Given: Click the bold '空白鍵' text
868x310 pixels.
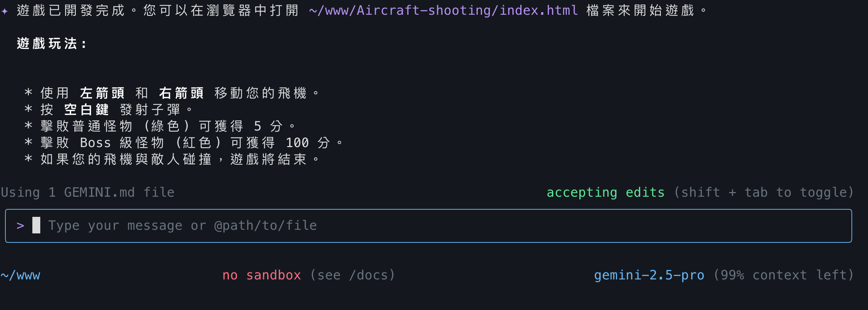Looking at the screenshot, I should 86,110.
